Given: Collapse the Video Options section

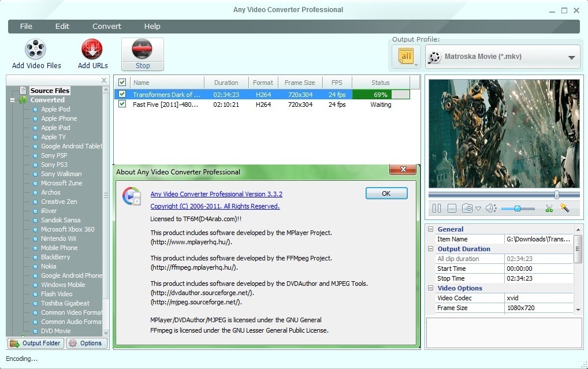Looking at the screenshot, I should tap(430, 288).
